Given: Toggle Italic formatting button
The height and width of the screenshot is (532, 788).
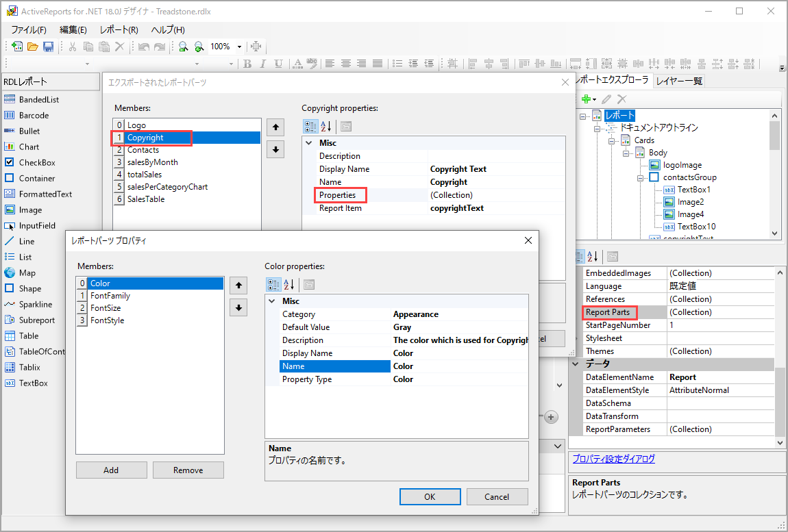Looking at the screenshot, I should coord(263,63).
